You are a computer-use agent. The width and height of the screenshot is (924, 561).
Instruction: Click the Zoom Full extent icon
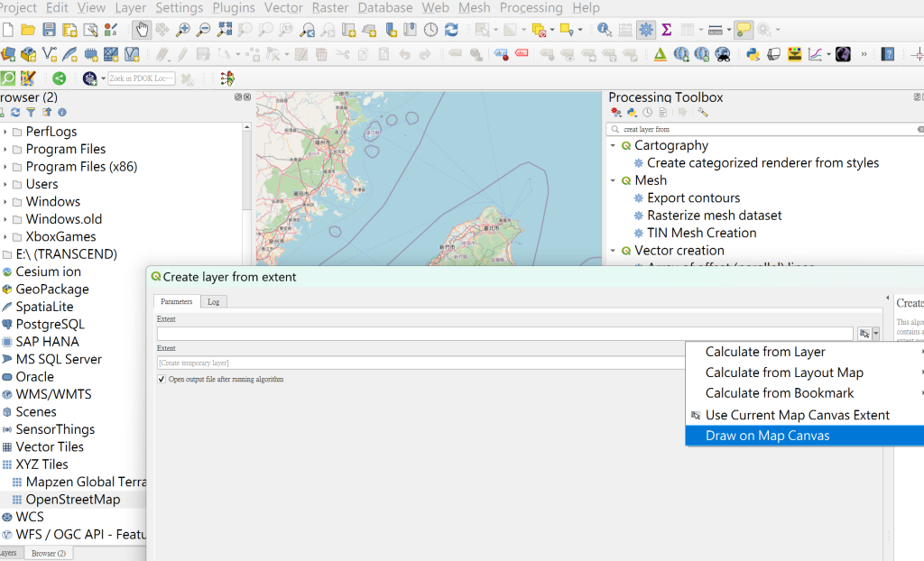point(225,30)
